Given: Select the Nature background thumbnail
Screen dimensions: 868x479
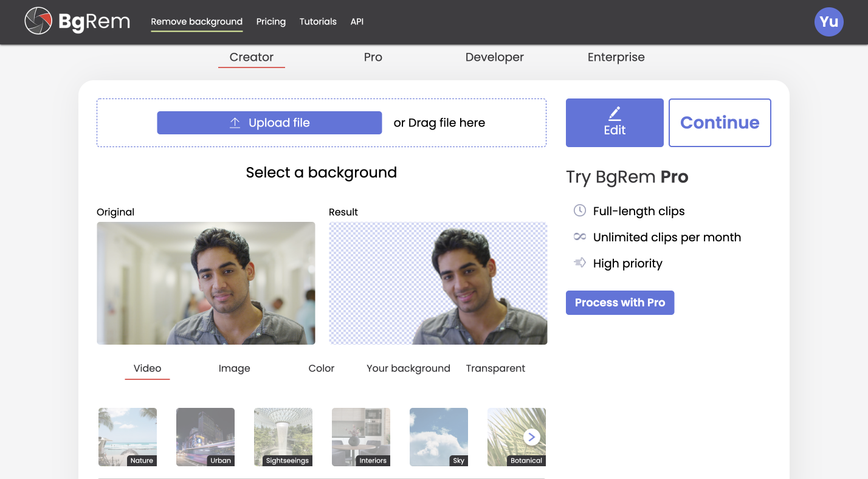Looking at the screenshot, I should [x=127, y=436].
